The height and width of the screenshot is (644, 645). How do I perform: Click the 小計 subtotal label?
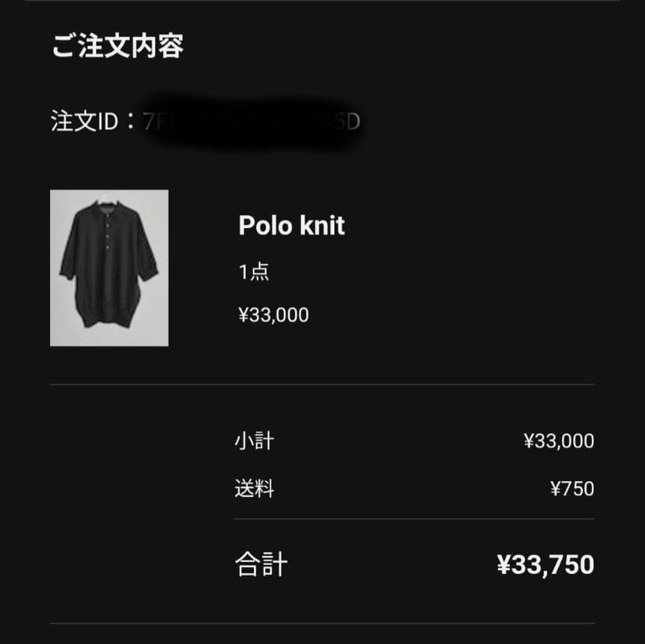pos(254,441)
